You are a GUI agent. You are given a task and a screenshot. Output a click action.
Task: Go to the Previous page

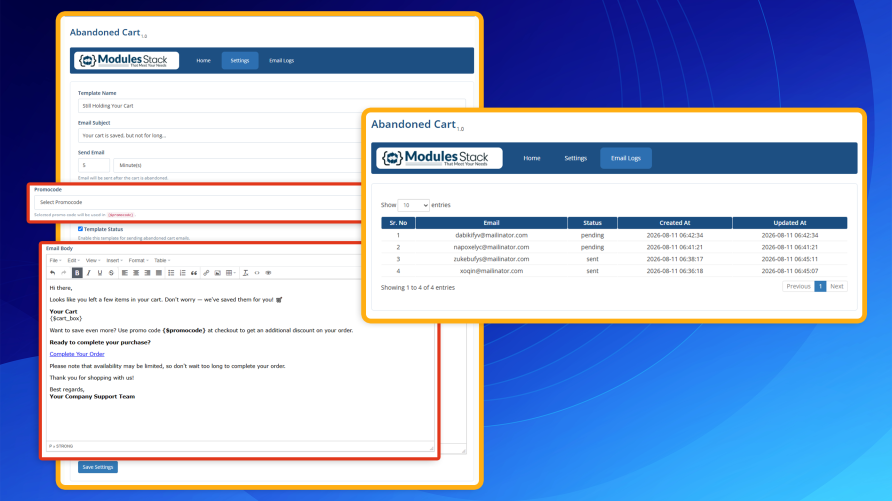coord(798,286)
